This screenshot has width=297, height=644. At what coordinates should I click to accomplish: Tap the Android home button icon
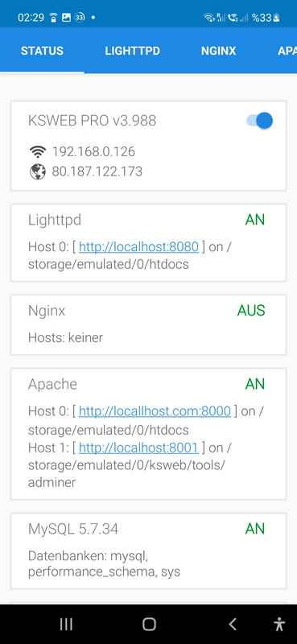(x=149, y=625)
